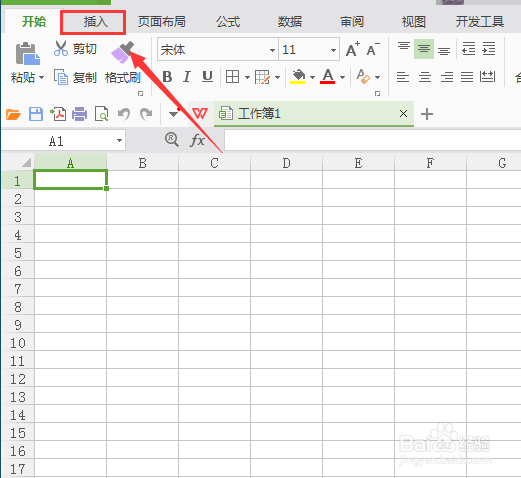This screenshot has height=478, width=521.
Task: Increase indent icon
Action: (489, 49)
